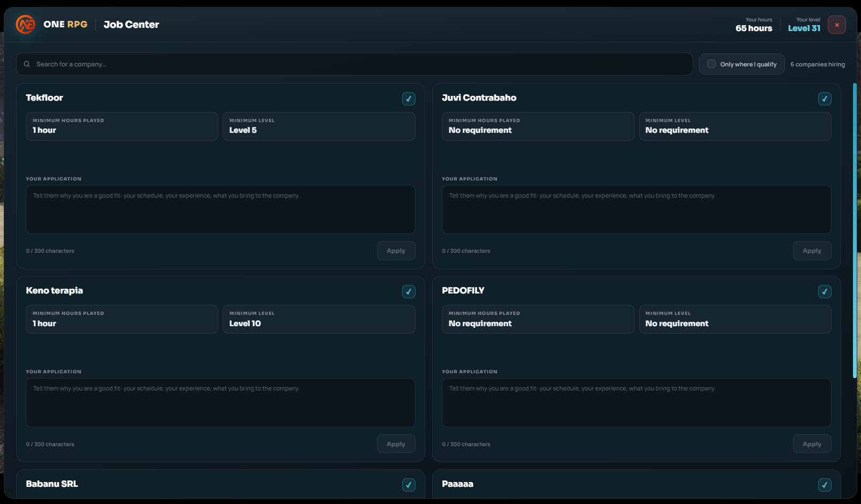Screen dimensions: 861x504
Task: Click the Tekfloor company name
Action: click(44, 97)
